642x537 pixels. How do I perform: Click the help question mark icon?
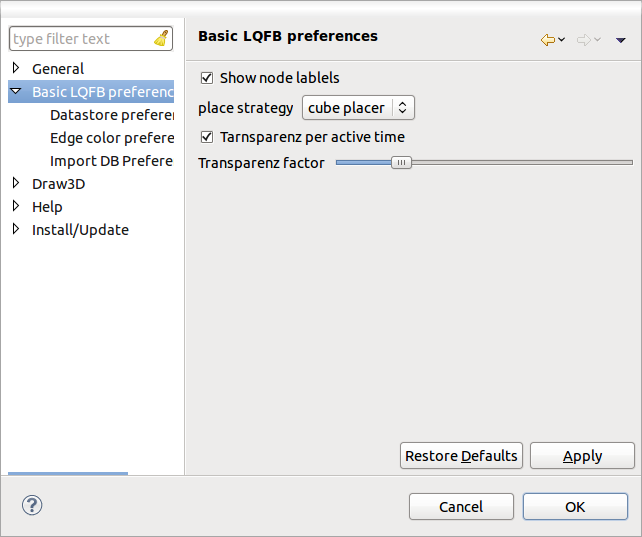click(31, 505)
